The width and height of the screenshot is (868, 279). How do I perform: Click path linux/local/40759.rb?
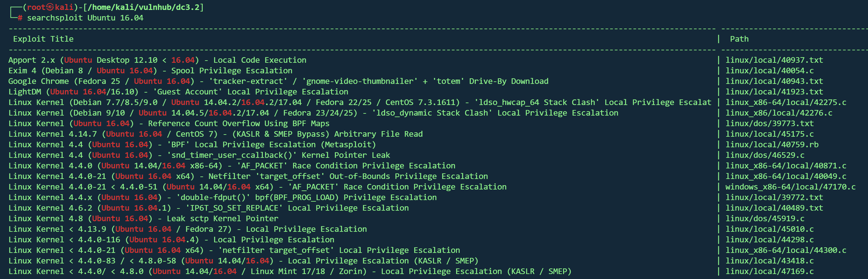click(x=772, y=145)
